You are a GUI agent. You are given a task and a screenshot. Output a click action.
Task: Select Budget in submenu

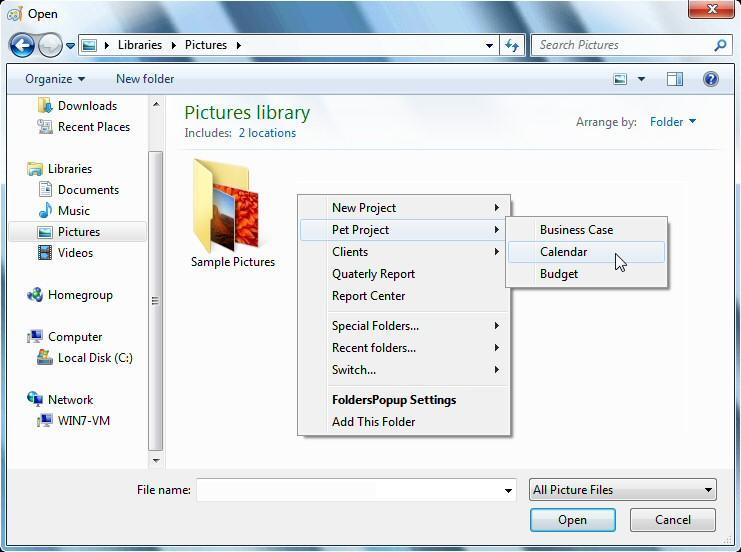(x=586, y=274)
